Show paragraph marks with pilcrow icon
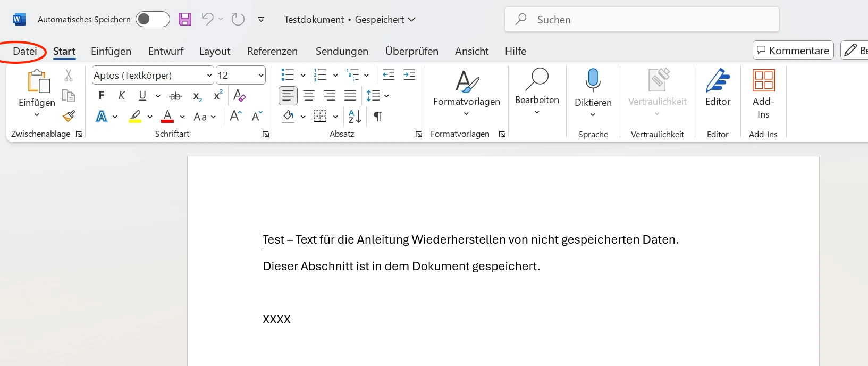Image resolution: width=868 pixels, height=366 pixels. point(377,117)
